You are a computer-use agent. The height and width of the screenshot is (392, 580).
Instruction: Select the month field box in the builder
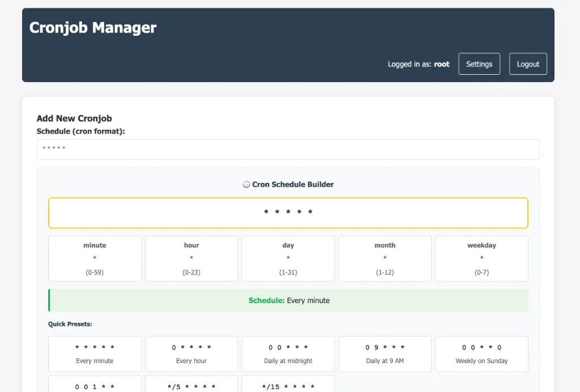pyautogui.click(x=385, y=258)
